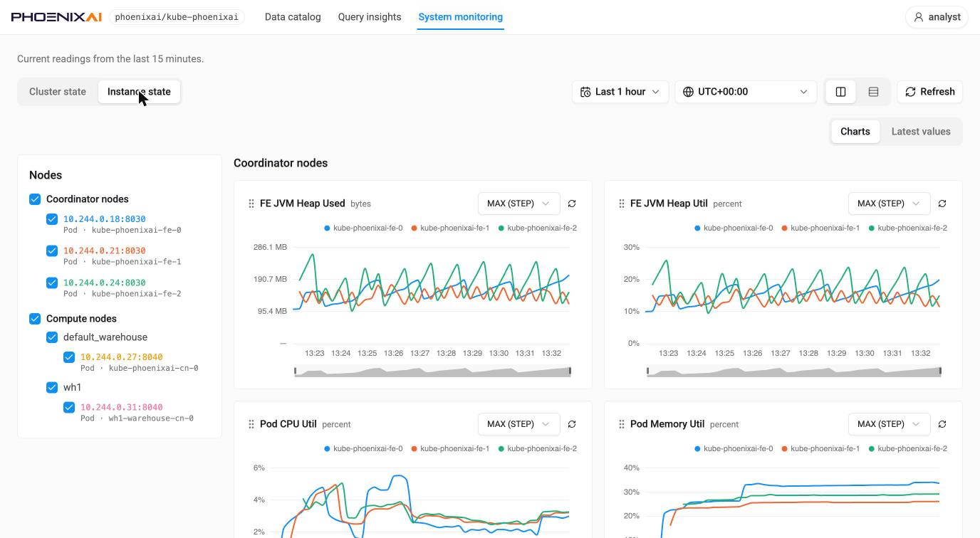Uncheck wh1 warehouse checkbox
Screen dimensions: 980x538
pyautogui.click(x=52, y=388)
